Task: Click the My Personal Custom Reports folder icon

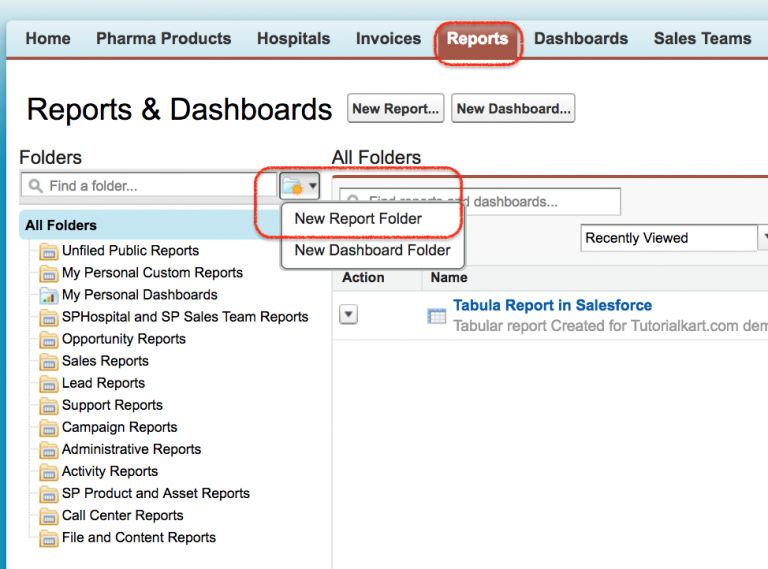Action: coord(48,273)
